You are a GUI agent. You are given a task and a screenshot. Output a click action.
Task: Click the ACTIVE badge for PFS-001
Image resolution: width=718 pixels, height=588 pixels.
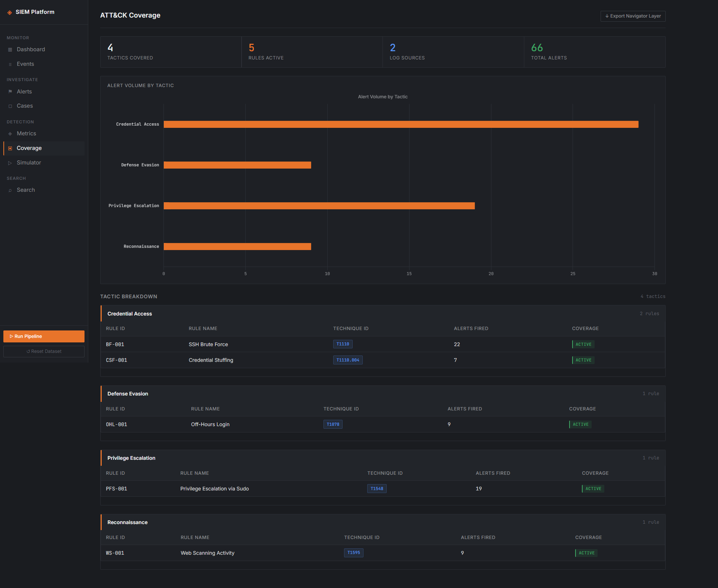[x=593, y=489]
